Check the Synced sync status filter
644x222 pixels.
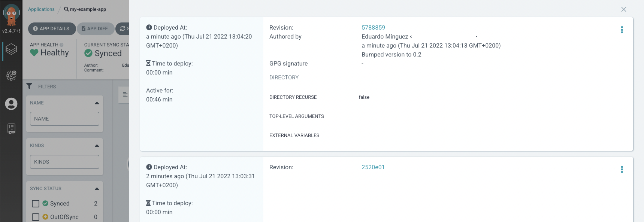coord(36,203)
